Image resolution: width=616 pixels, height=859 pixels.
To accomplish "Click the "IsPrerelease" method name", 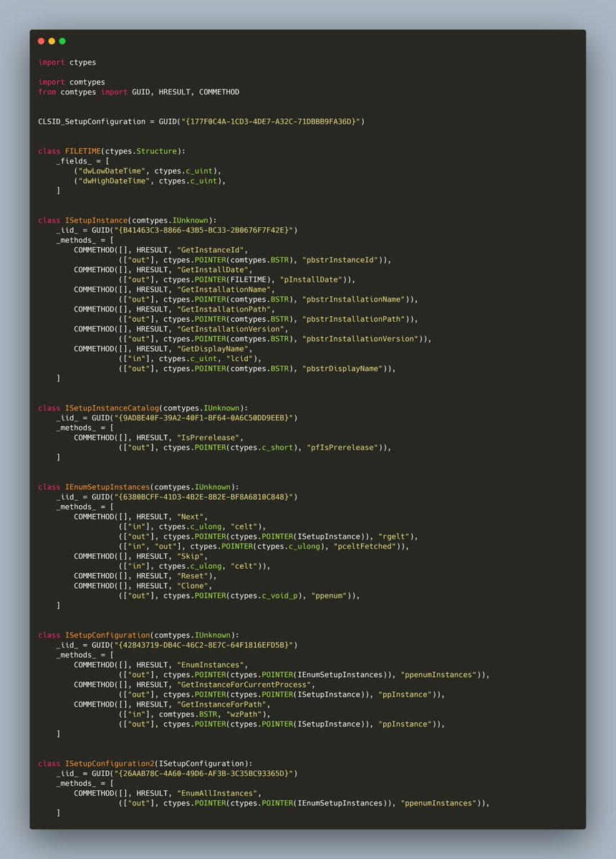I will click(211, 437).
